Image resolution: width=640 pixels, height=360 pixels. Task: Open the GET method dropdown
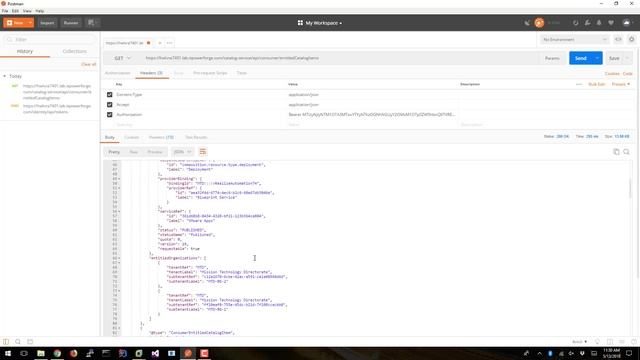(x=122, y=58)
